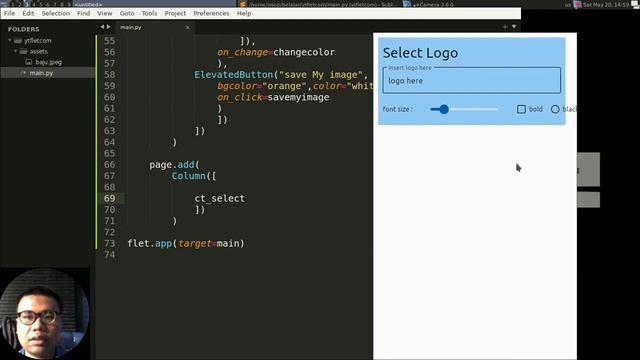Add a new tab with plus icon
The width and height of the screenshot is (640, 360).
click(x=505, y=27)
